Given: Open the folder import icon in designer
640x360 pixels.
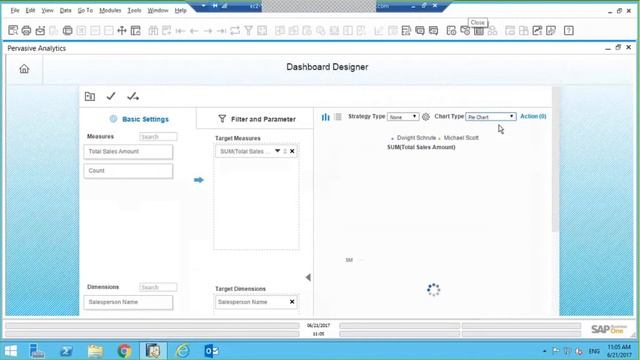Looking at the screenshot, I should tap(90, 96).
